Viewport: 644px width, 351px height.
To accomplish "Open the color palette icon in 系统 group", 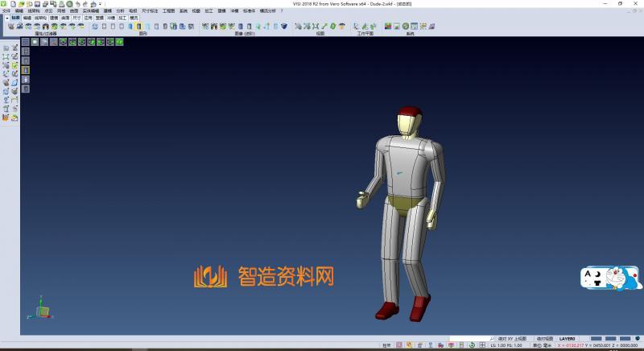I will coord(388,27).
